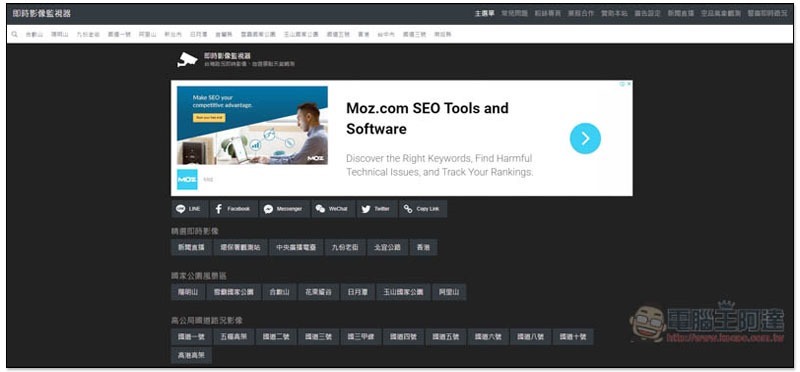Click the Moz.com SEO Tools ad headline
The image size is (800, 372).
pyautogui.click(x=428, y=118)
